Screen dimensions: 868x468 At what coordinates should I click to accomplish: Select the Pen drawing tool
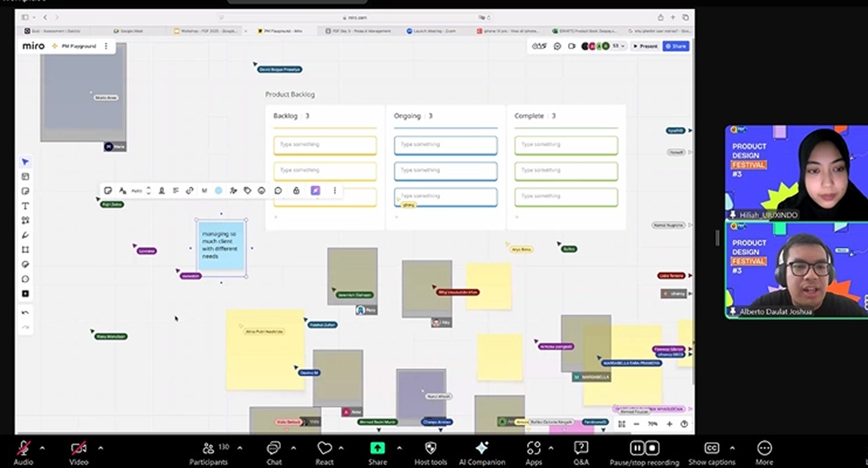tap(25, 235)
